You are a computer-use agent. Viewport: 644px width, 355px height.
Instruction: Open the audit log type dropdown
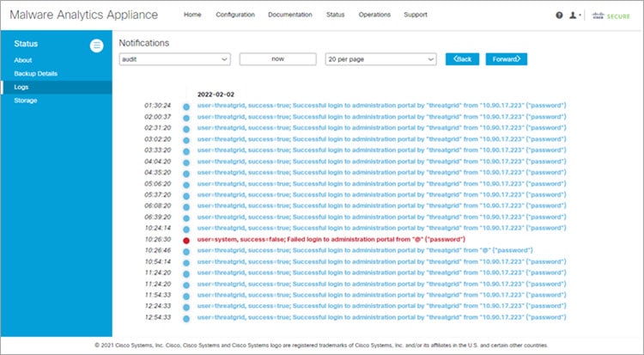click(174, 59)
